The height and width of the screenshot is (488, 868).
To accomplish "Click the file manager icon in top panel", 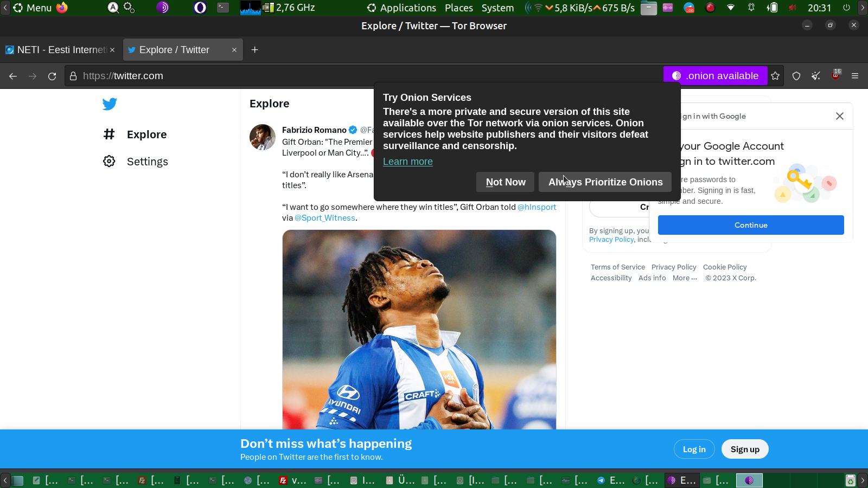I will click(x=649, y=8).
